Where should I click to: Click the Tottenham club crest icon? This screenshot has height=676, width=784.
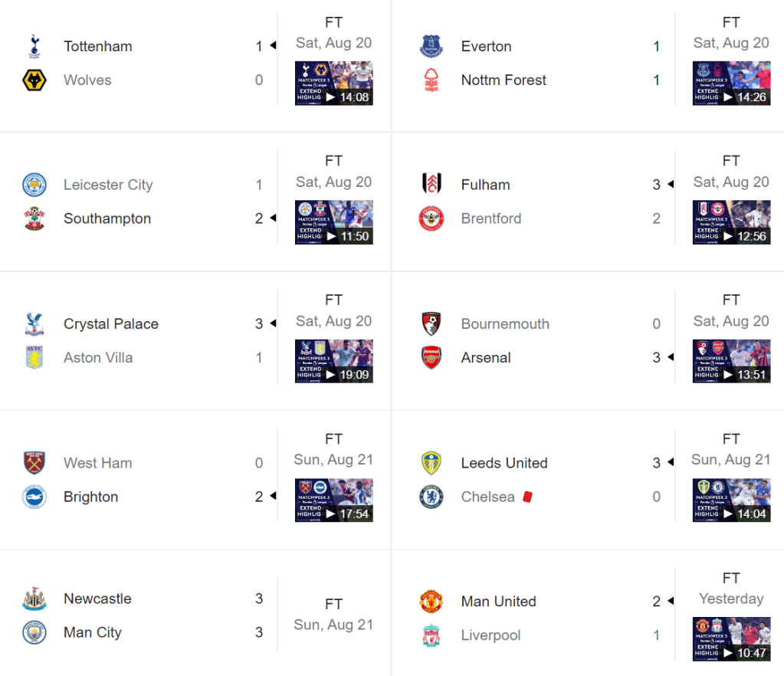[34, 47]
